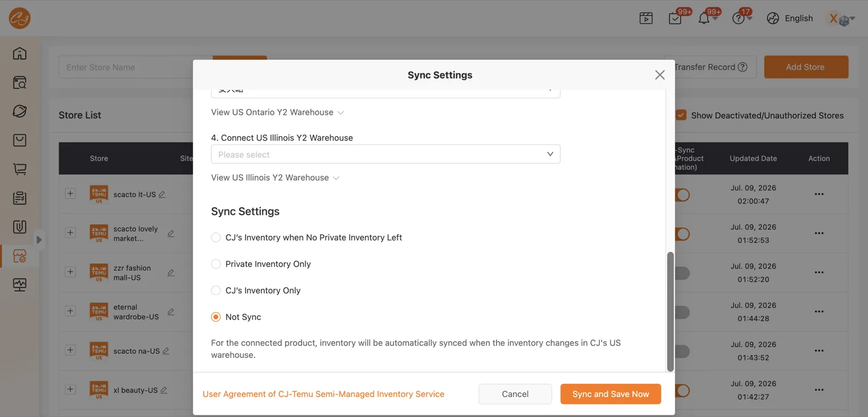Image resolution: width=868 pixels, height=417 pixels.
Task: Open actions menu for 01:44:28 row
Action: pos(819,311)
